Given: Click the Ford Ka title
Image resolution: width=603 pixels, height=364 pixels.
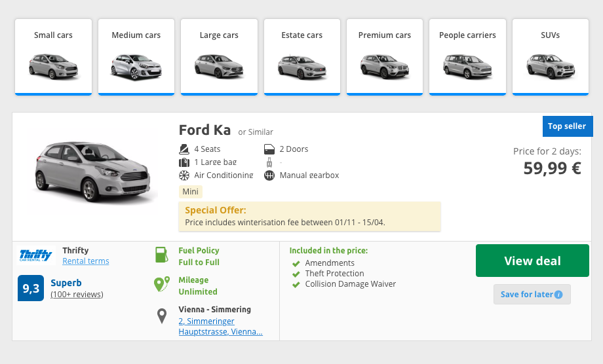Looking at the screenshot, I should [204, 130].
